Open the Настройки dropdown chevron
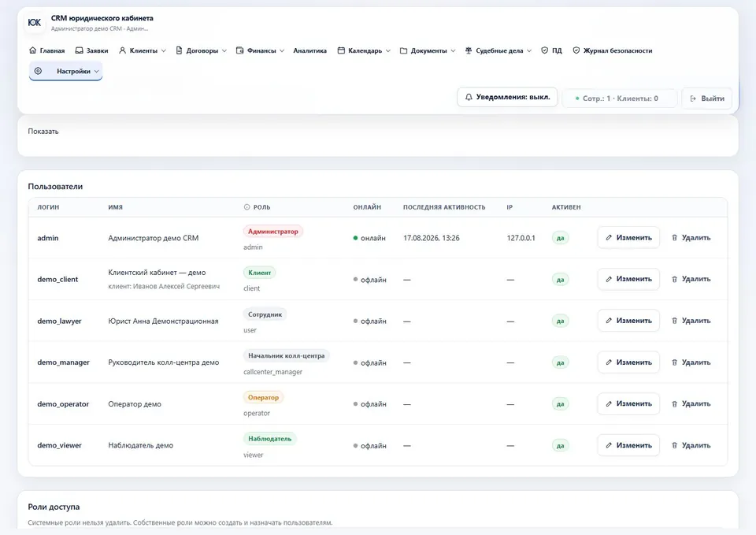 (x=96, y=72)
